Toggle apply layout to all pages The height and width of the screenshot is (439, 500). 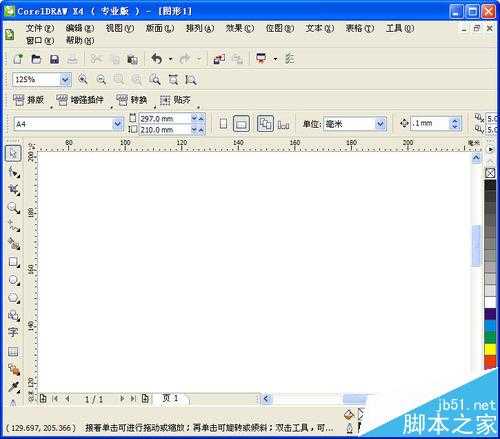265,124
